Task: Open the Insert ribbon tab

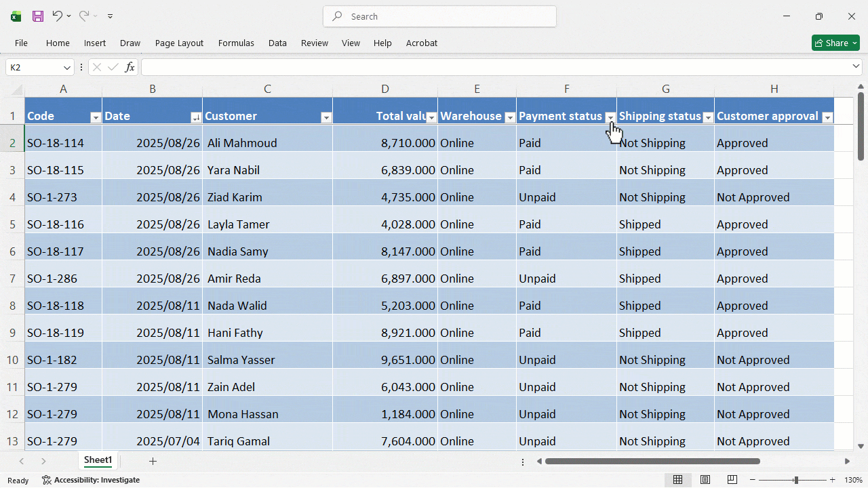Action: [x=95, y=43]
